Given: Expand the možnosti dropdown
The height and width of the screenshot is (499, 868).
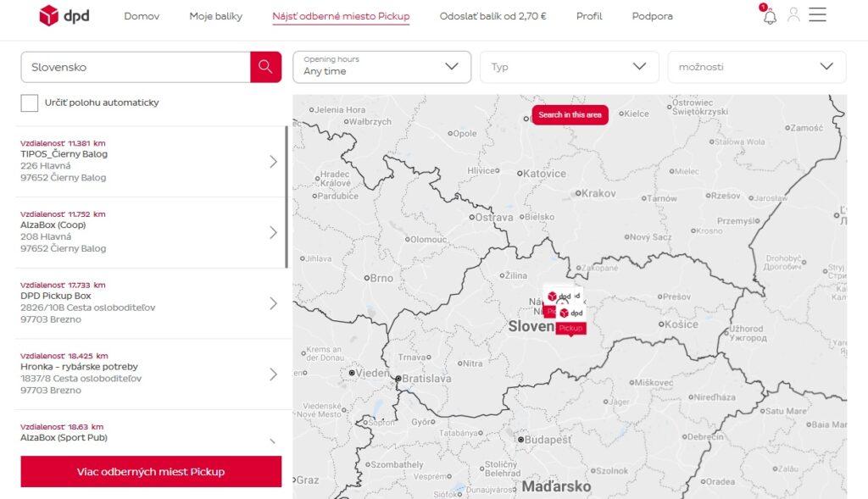Looking at the screenshot, I should pyautogui.click(x=757, y=67).
